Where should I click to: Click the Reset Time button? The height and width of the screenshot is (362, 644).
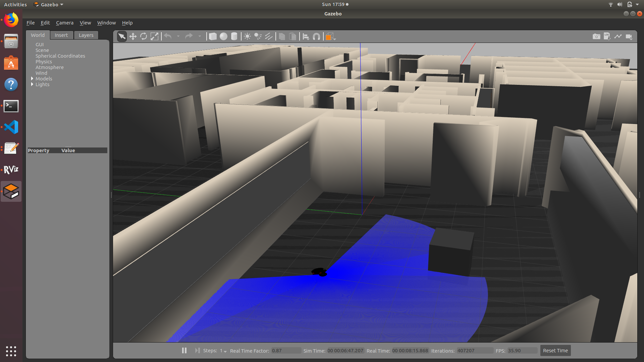(x=555, y=351)
